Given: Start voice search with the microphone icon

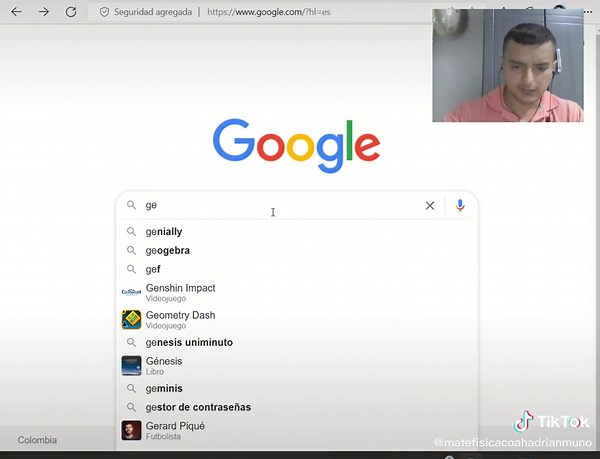Looking at the screenshot, I should (460, 205).
